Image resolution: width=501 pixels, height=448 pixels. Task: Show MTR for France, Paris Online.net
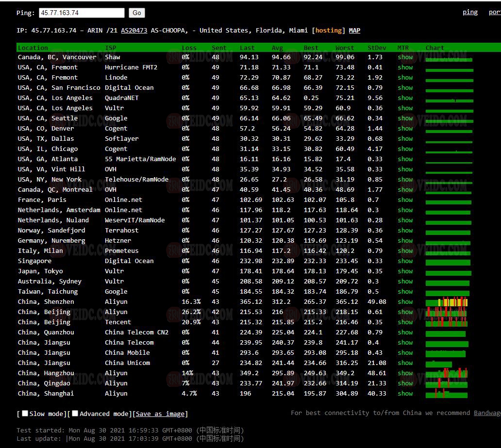[405, 200]
